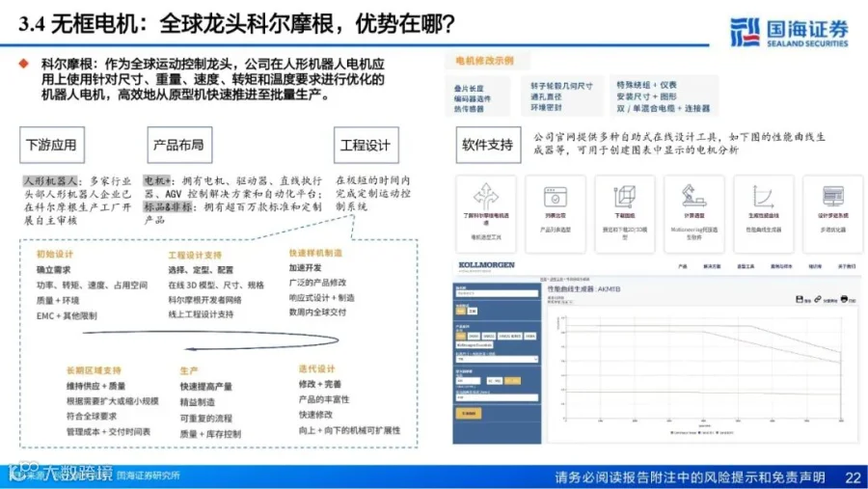The height and width of the screenshot is (489, 868).
Task: Click the 长期区域支持 heading
Action: pyautogui.click(x=94, y=370)
